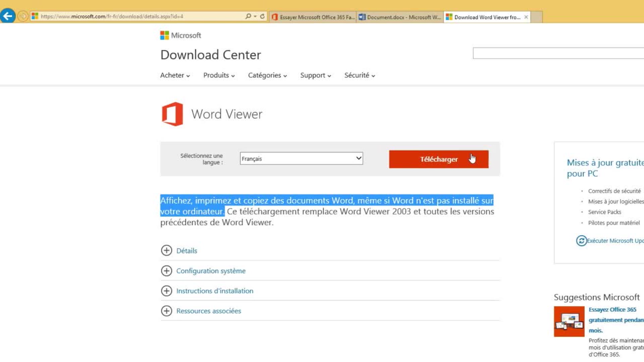Click the refresh icon in address bar
The height and width of the screenshot is (362, 644).
coord(262,16)
